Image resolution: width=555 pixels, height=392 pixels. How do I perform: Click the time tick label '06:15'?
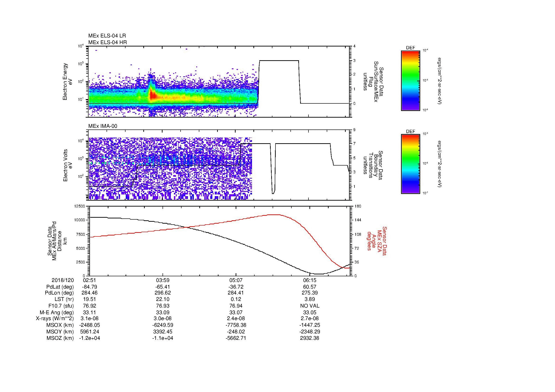(310, 280)
